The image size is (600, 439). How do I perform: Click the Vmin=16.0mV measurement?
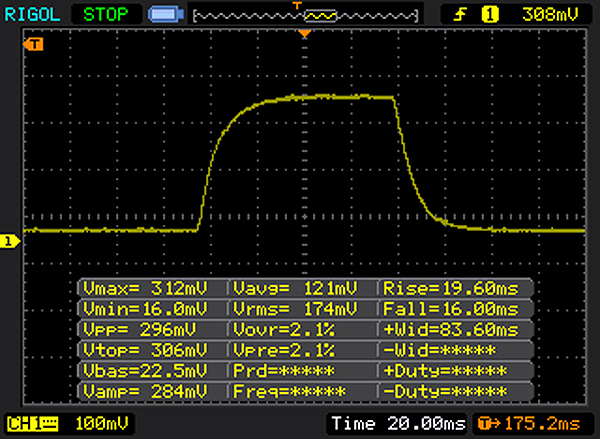(x=145, y=308)
